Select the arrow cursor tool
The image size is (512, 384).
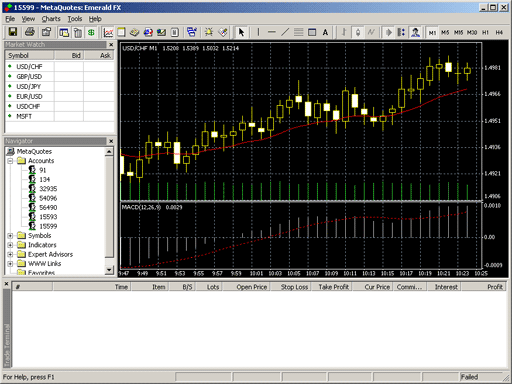pyautogui.click(x=241, y=32)
